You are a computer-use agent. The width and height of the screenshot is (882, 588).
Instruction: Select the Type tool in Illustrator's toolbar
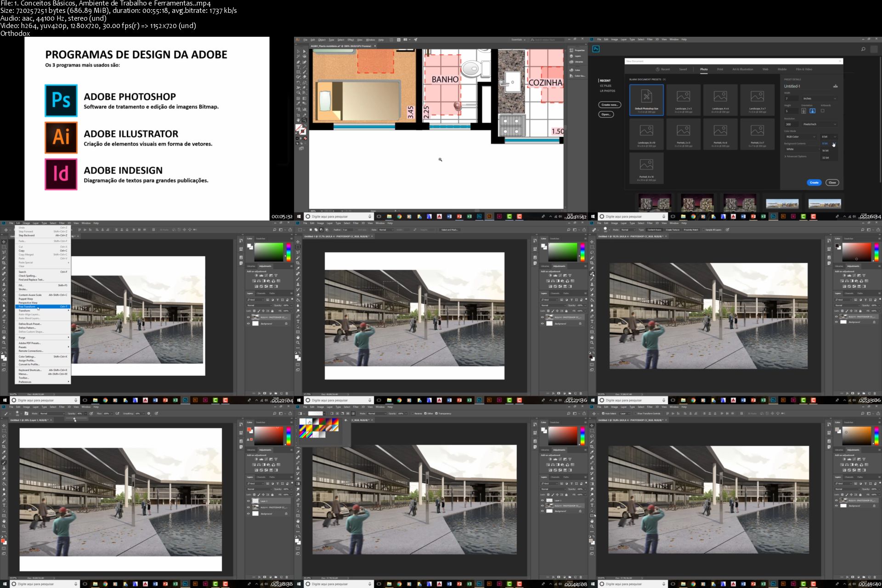(x=298, y=67)
